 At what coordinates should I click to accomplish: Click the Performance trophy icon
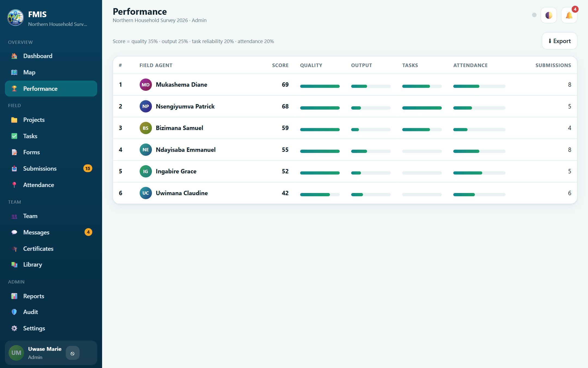tap(14, 89)
